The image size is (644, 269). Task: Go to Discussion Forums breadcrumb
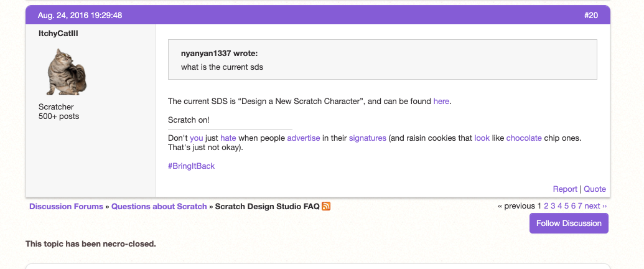click(x=66, y=206)
